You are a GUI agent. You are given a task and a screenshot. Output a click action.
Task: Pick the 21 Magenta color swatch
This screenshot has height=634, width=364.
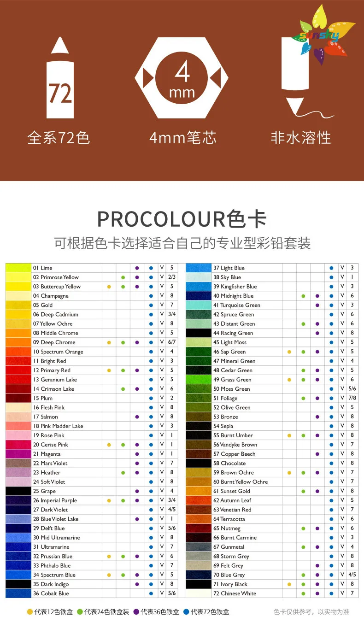tap(18, 454)
